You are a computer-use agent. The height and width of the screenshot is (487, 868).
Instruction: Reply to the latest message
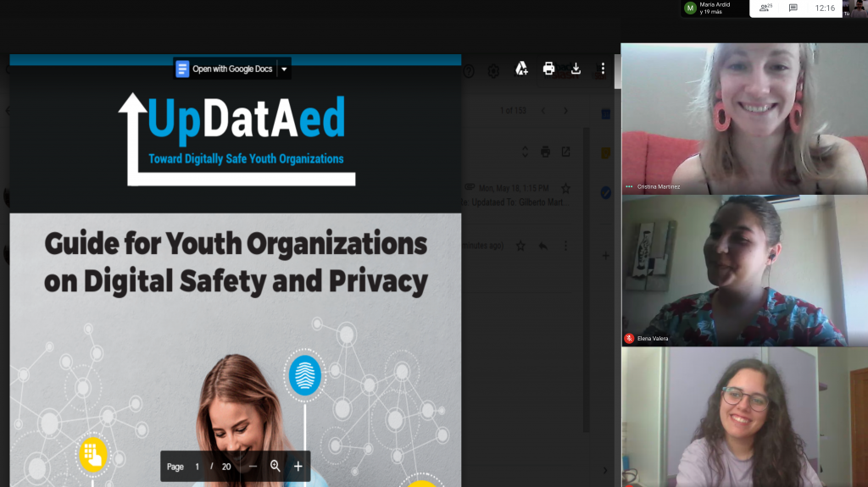(x=543, y=246)
